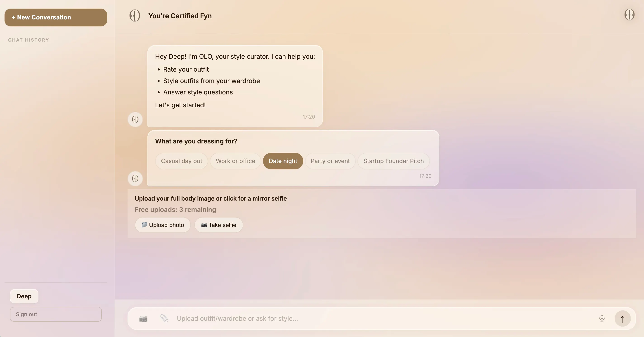
Task: Click the Upload photo button
Action: tap(163, 225)
